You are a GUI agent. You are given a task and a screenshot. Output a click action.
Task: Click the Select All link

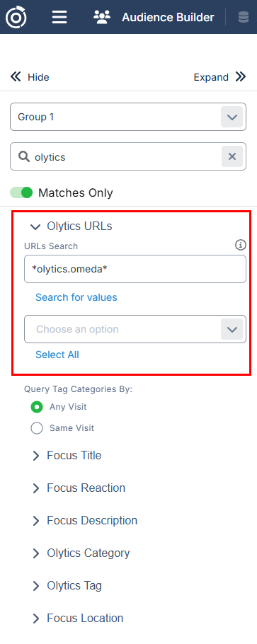pyautogui.click(x=57, y=355)
